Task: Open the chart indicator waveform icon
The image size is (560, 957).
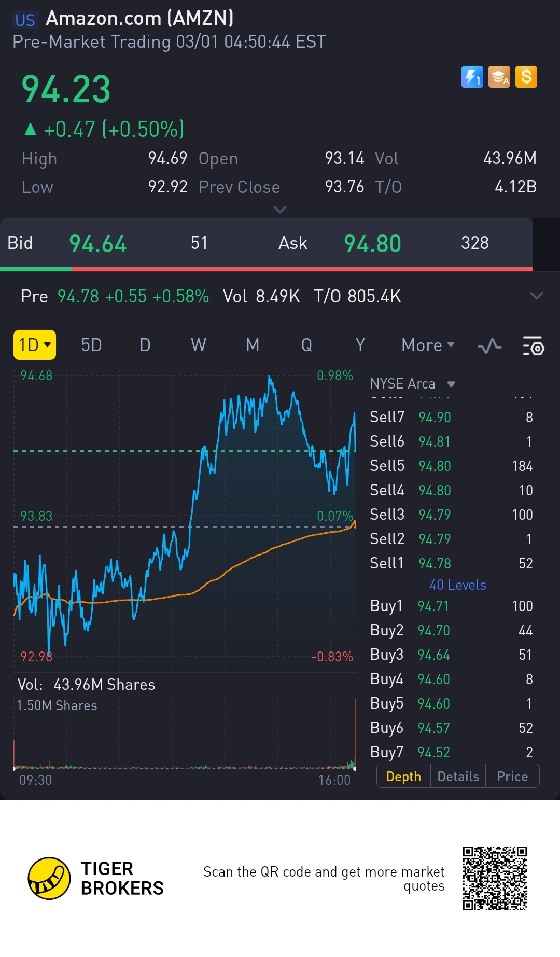Action: 489,346
